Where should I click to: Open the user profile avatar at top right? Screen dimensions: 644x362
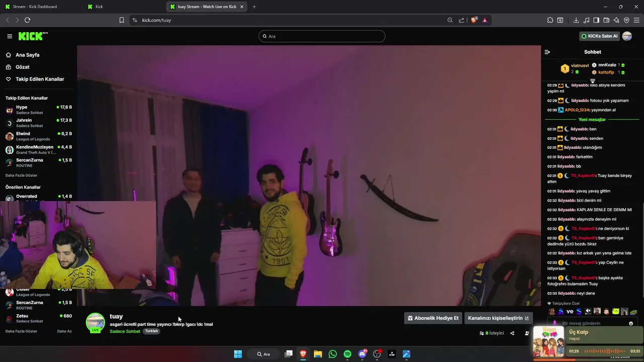click(x=627, y=36)
